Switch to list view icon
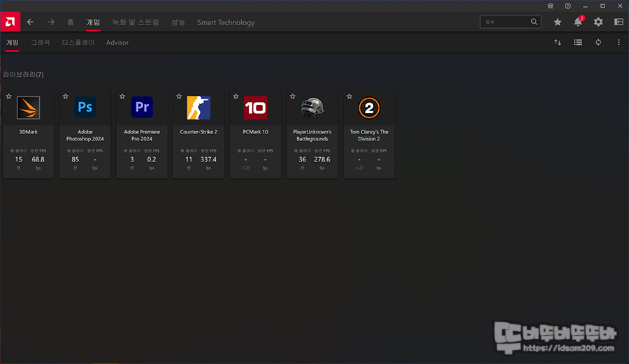 (578, 42)
